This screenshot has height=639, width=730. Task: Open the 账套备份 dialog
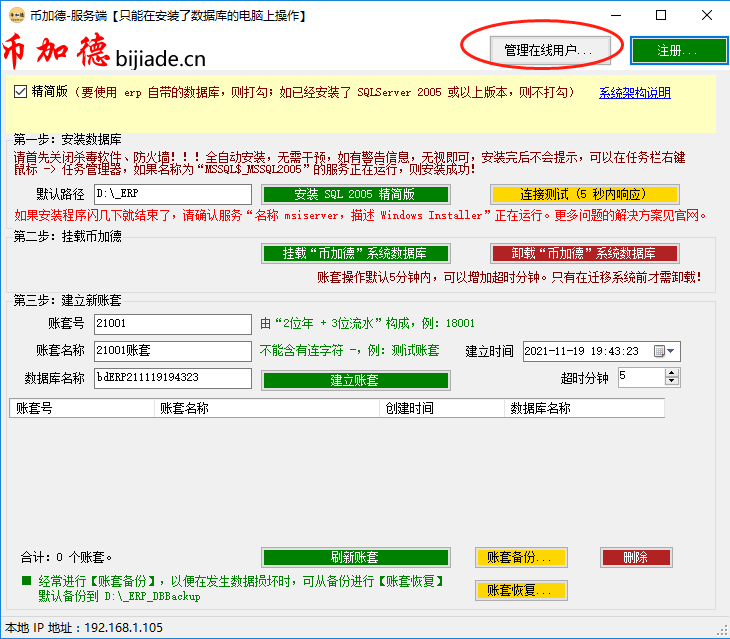pos(520,557)
